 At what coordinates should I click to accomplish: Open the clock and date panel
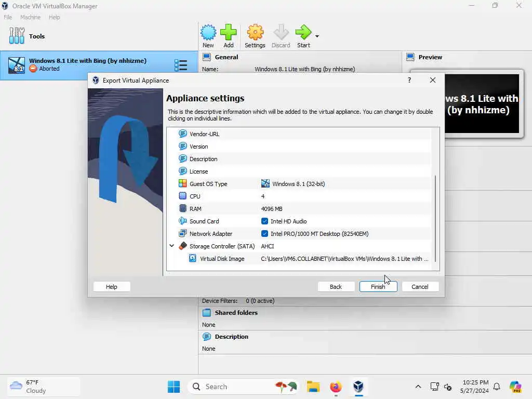(474, 387)
